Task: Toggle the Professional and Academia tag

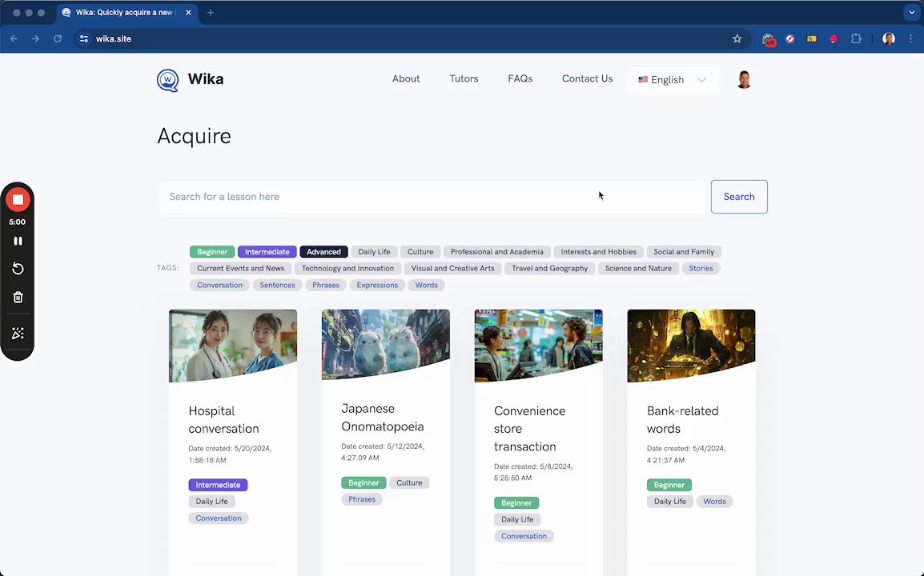Action: pos(496,251)
